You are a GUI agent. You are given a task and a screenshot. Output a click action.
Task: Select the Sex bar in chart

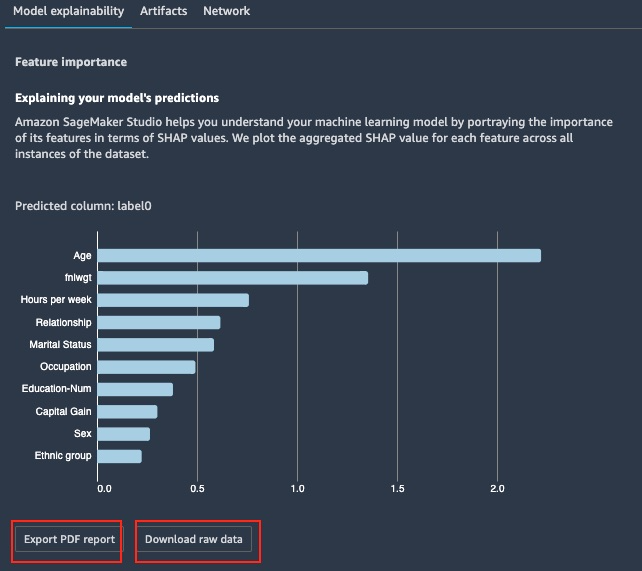(x=124, y=434)
